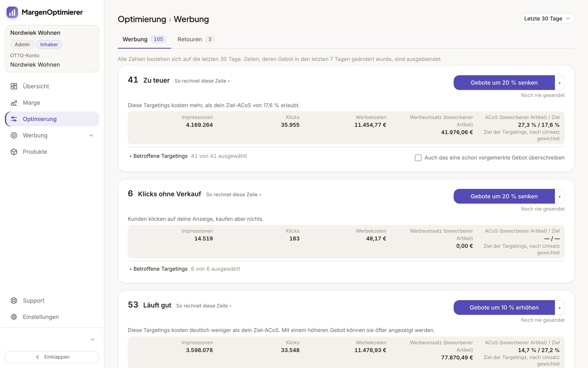
Task: Click the Läuft gut heading
Action: (157, 305)
